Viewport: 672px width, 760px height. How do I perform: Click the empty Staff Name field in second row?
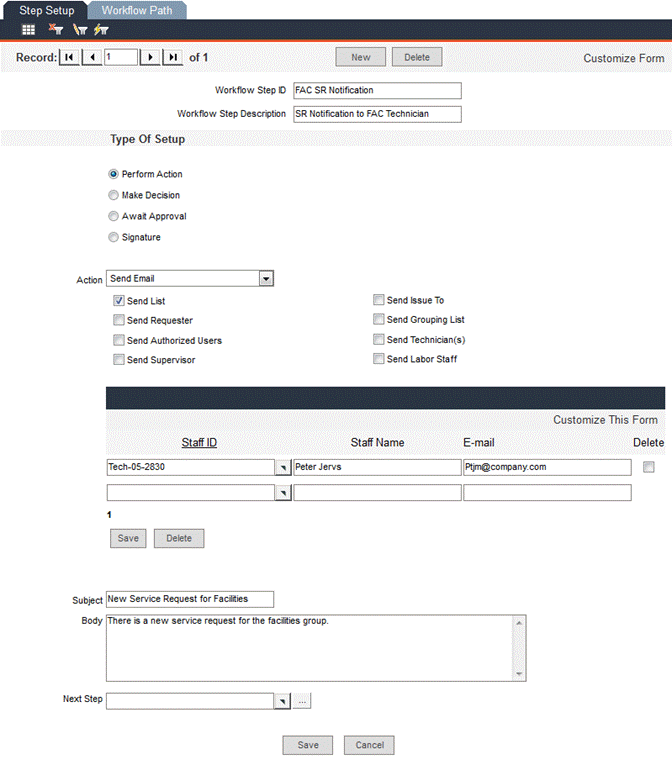377,493
